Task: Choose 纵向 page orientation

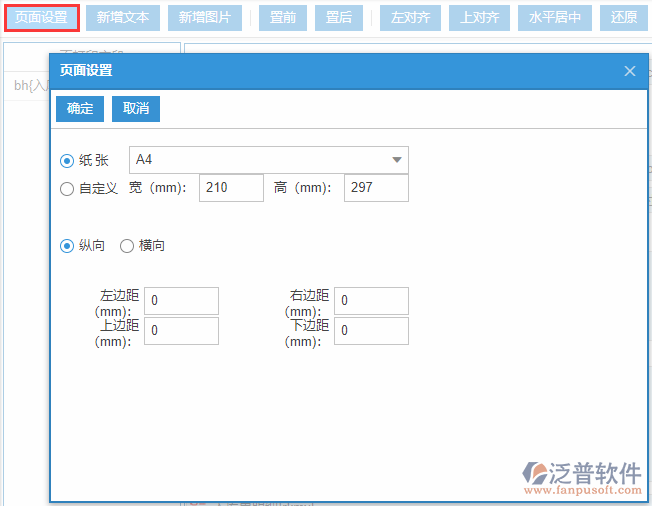Action: point(67,246)
